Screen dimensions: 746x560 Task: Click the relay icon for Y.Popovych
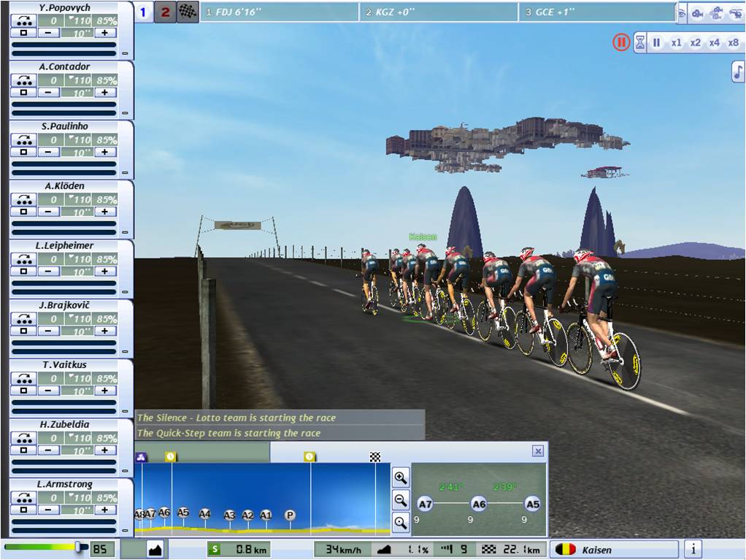pyautogui.click(x=24, y=20)
